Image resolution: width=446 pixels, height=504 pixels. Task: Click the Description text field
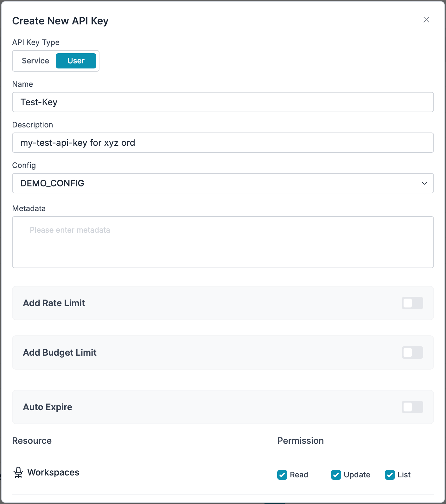[223, 143]
